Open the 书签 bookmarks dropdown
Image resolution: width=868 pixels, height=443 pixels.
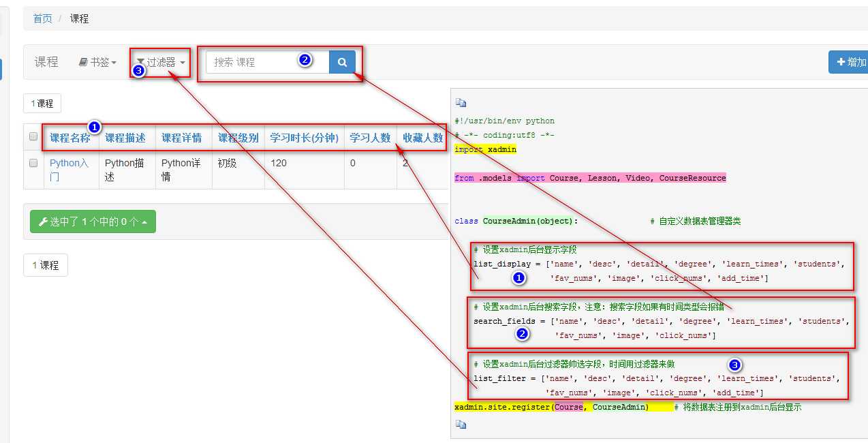click(x=98, y=62)
